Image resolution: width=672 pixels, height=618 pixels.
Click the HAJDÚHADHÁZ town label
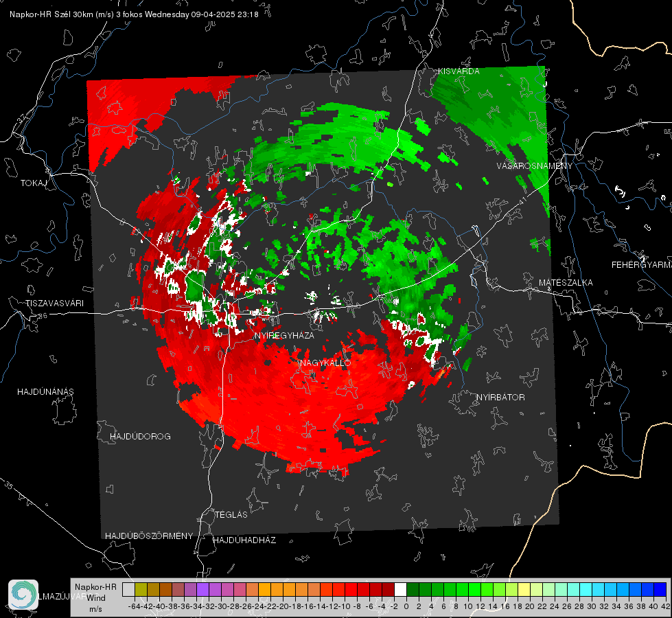pos(244,540)
